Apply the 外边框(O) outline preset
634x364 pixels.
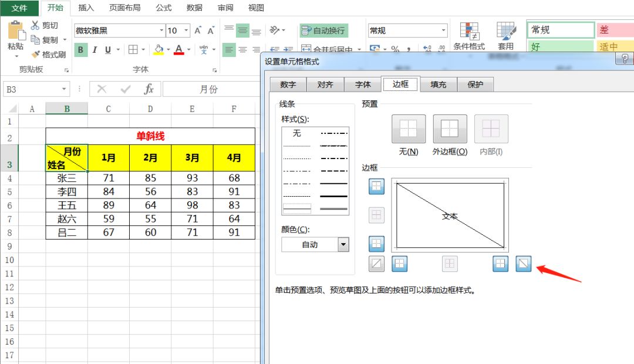(x=450, y=128)
